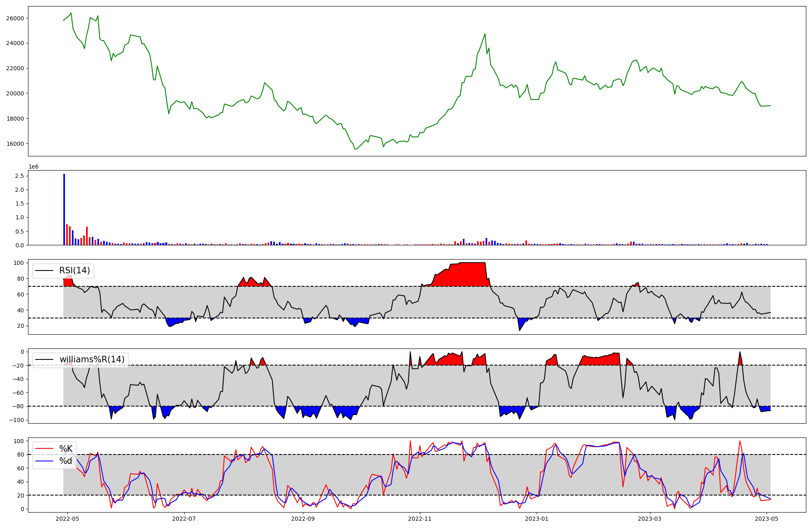Image resolution: width=812 pixels, height=528 pixels.
Task: Click black line swatch in RSI legend
Action: [44, 270]
